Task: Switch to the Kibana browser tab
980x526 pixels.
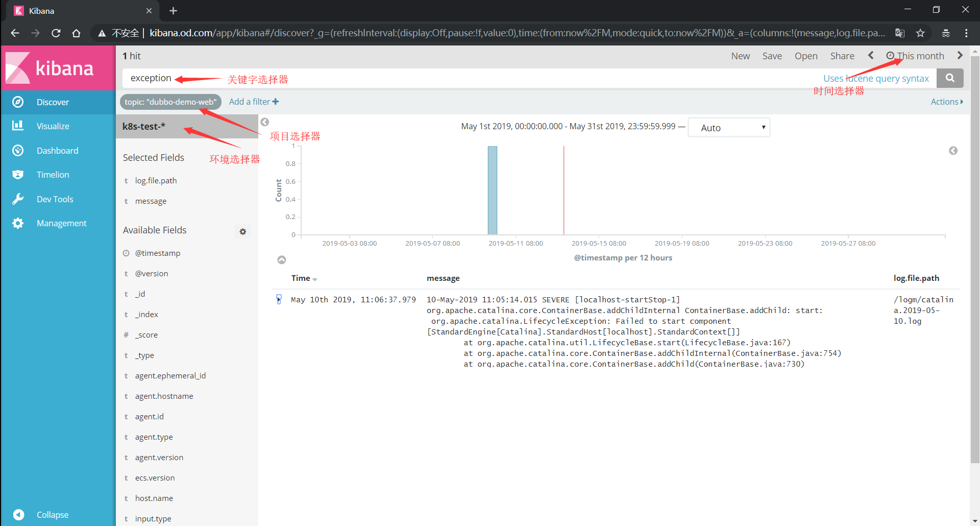Action: coord(83,11)
